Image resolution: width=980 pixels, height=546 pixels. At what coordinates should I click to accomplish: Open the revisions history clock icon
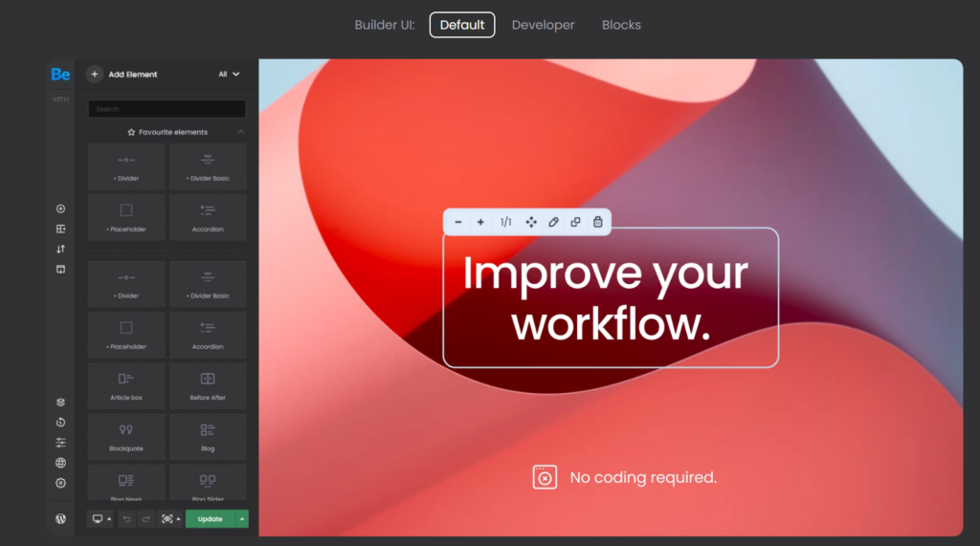pyautogui.click(x=60, y=423)
